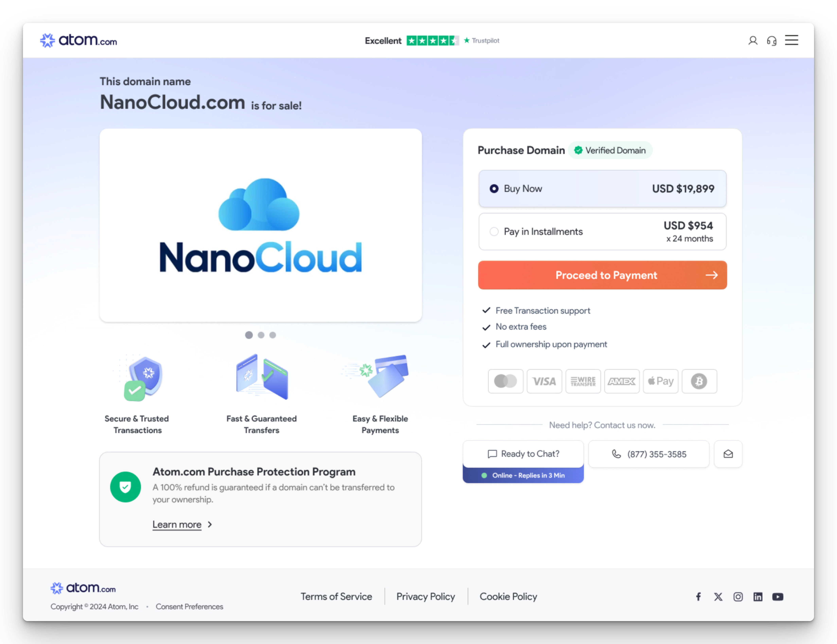Start a chat via Ready to Chat?
The width and height of the screenshot is (837, 644).
pos(523,454)
